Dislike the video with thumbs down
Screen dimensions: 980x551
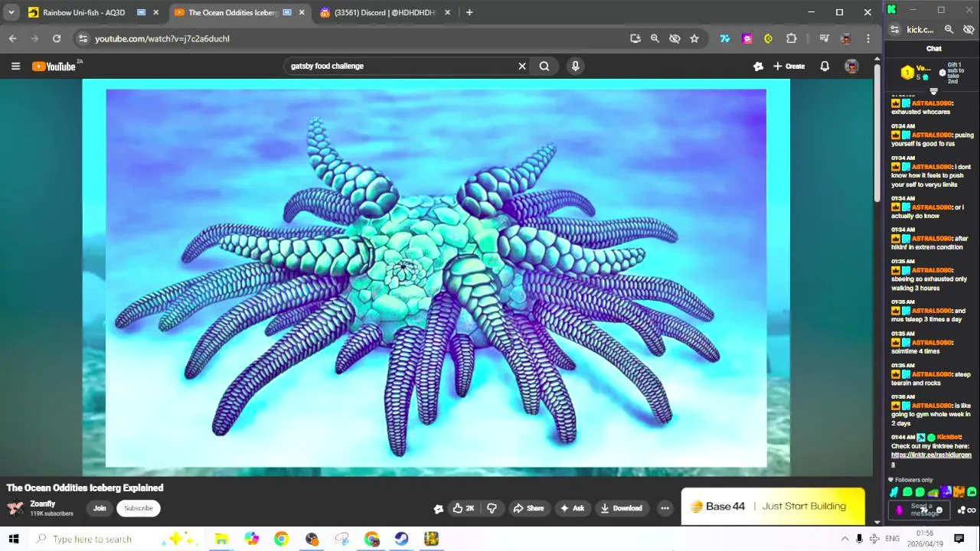coord(492,508)
